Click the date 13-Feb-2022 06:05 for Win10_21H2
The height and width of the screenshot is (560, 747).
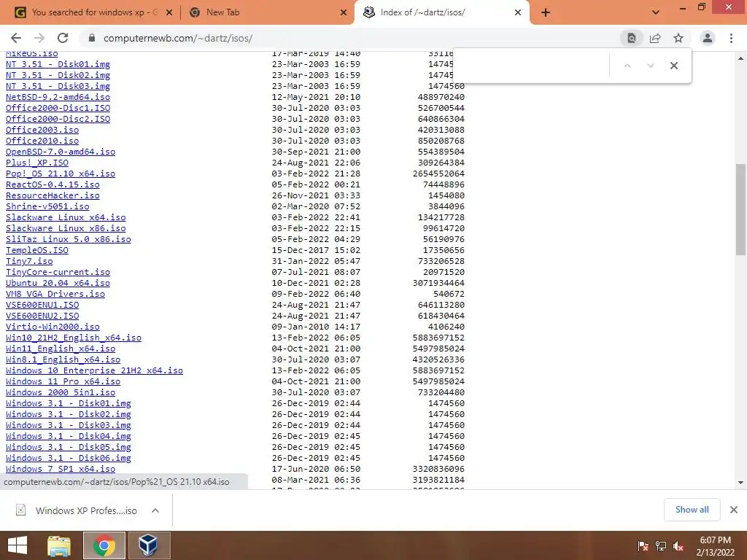click(x=316, y=338)
